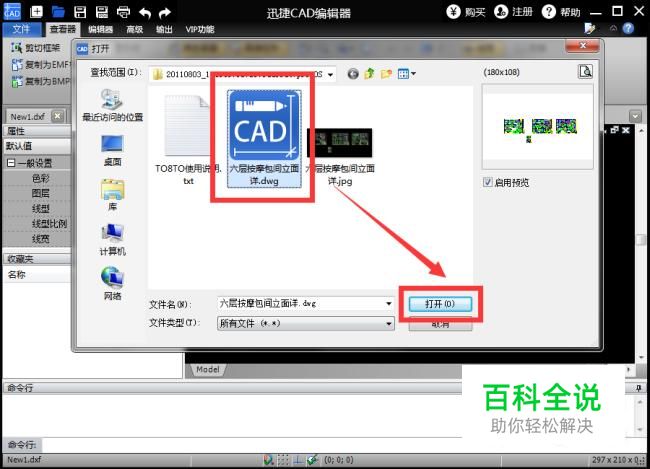Click the 购买 yen purchase icon

pos(453,12)
